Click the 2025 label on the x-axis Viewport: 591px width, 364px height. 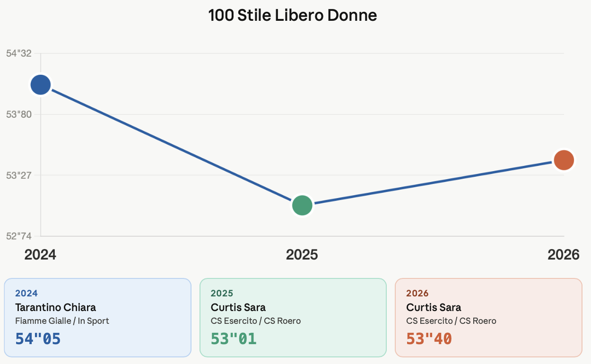point(302,255)
